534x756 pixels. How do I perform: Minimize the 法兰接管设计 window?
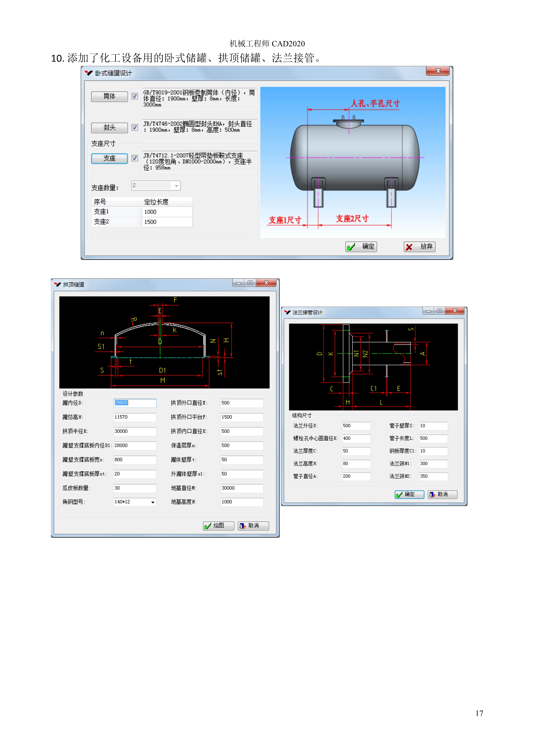(x=428, y=311)
